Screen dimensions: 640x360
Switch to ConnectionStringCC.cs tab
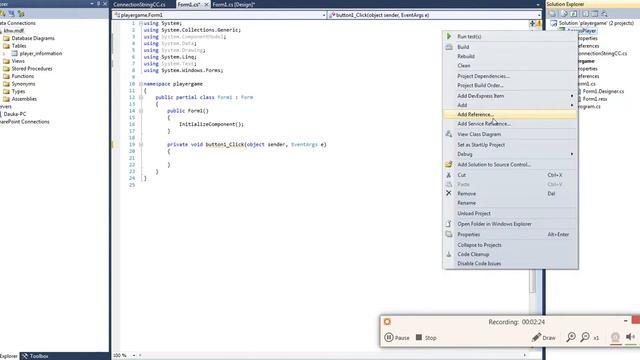(x=139, y=4)
